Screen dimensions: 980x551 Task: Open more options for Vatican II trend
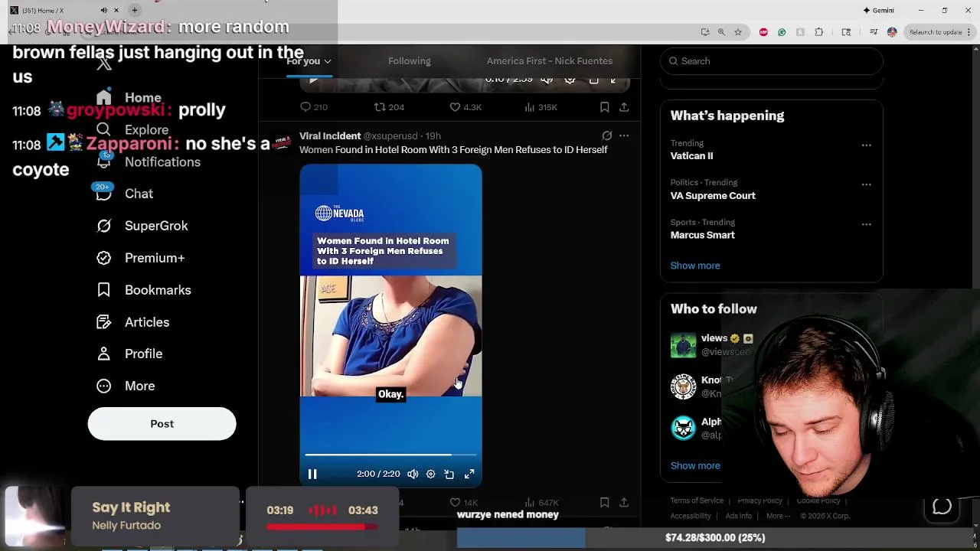866,145
